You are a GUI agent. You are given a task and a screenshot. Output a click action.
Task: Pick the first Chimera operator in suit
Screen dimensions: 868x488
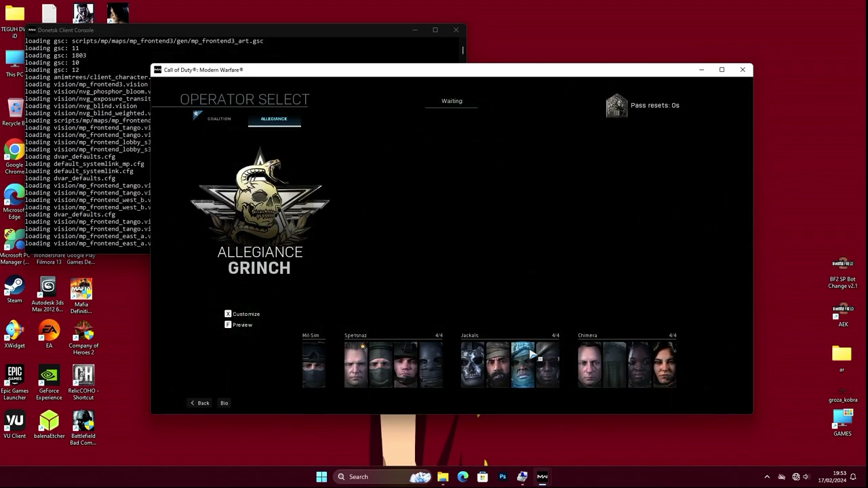coord(590,365)
